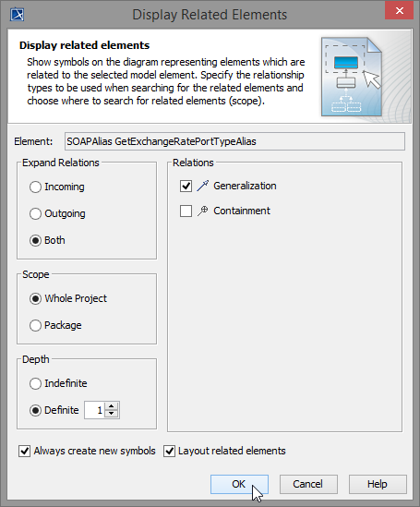
Task: Select the Outgoing radio button
Action: click(x=35, y=213)
